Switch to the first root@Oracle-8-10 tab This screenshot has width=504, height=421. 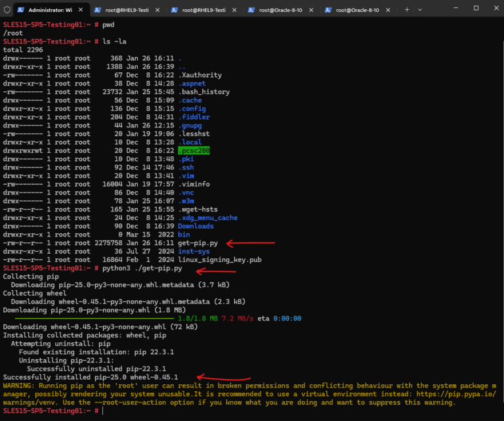tap(281, 10)
